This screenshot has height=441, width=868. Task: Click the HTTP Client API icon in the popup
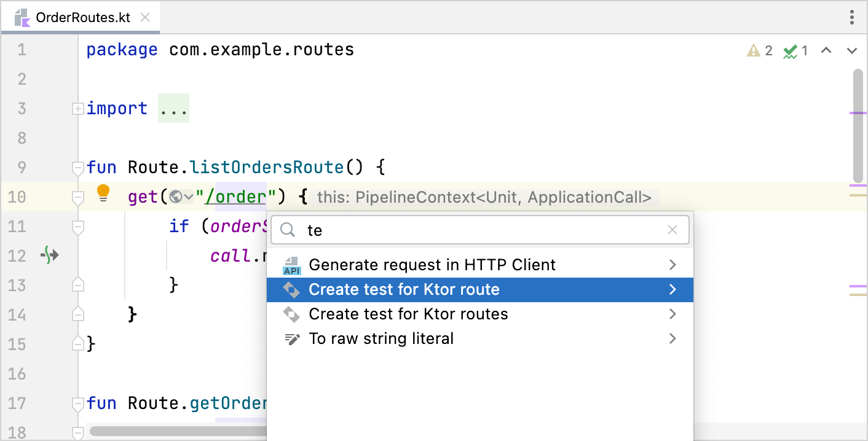(x=291, y=265)
